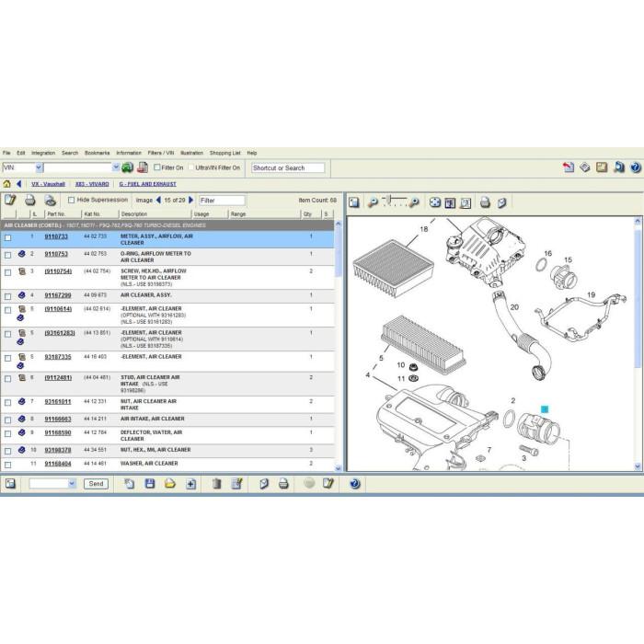The image size is (644, 644).
Task: Click the red arrow return icon at top right
Action: [x=569, y=167]
